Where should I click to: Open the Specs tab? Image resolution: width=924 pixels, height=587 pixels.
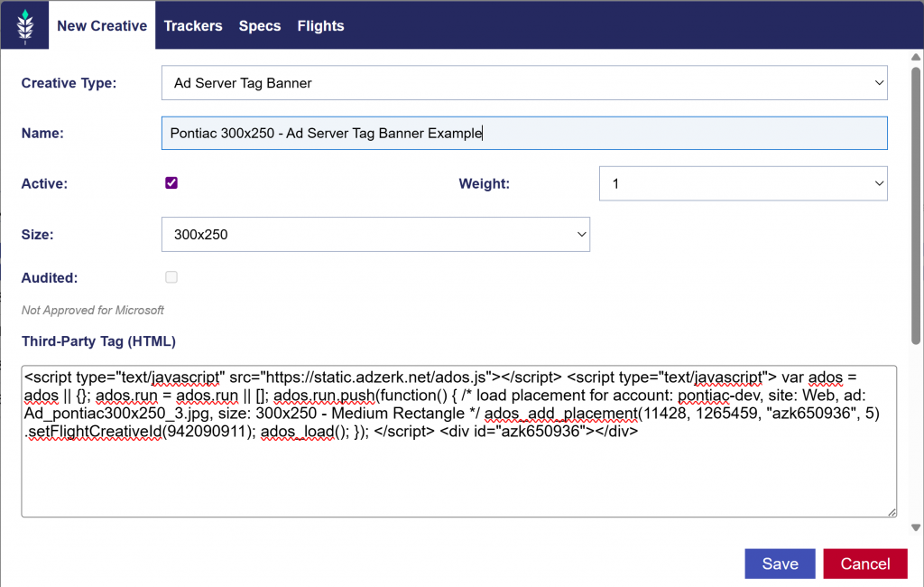[x=260, y=26]
